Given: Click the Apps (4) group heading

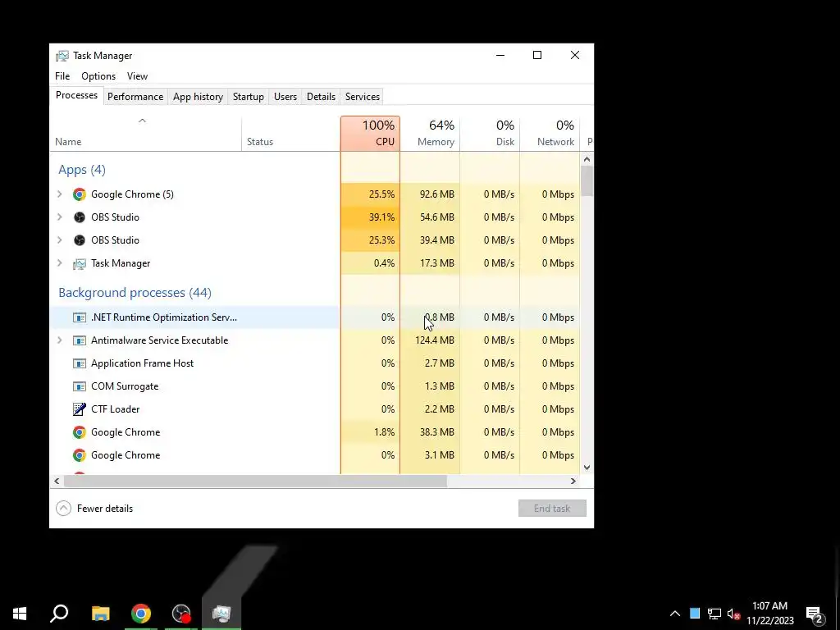Looking at the screenshot, I should coord(82,170).
